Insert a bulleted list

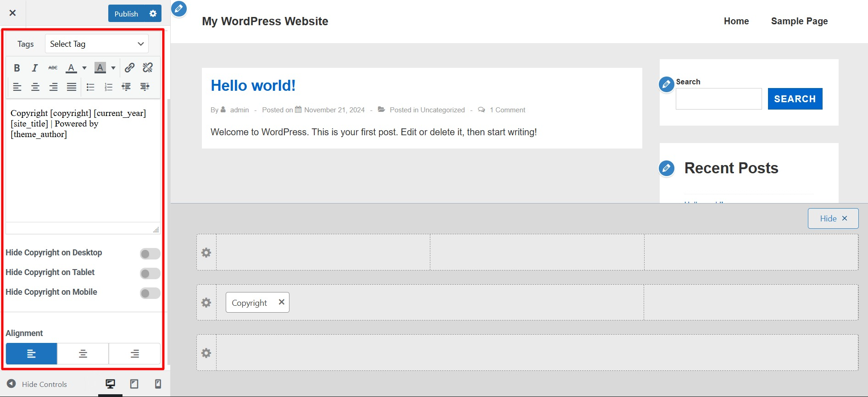click(x=90, y=87)
